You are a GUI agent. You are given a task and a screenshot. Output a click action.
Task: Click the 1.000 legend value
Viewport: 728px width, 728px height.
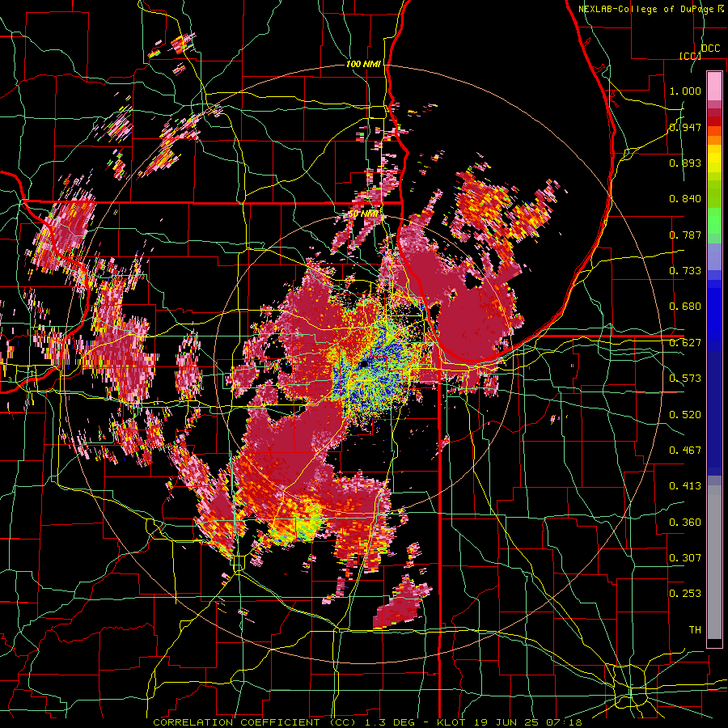[685, 91]
